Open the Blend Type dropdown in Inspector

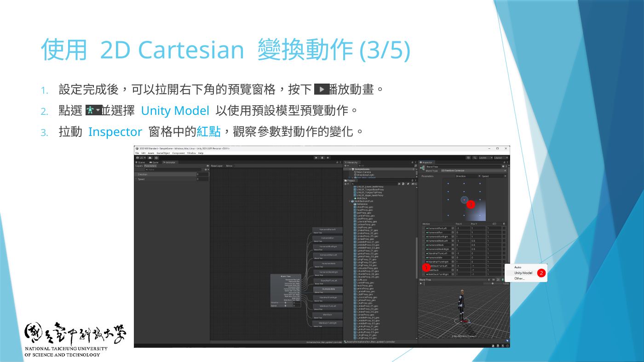click(x=473, y=170)
